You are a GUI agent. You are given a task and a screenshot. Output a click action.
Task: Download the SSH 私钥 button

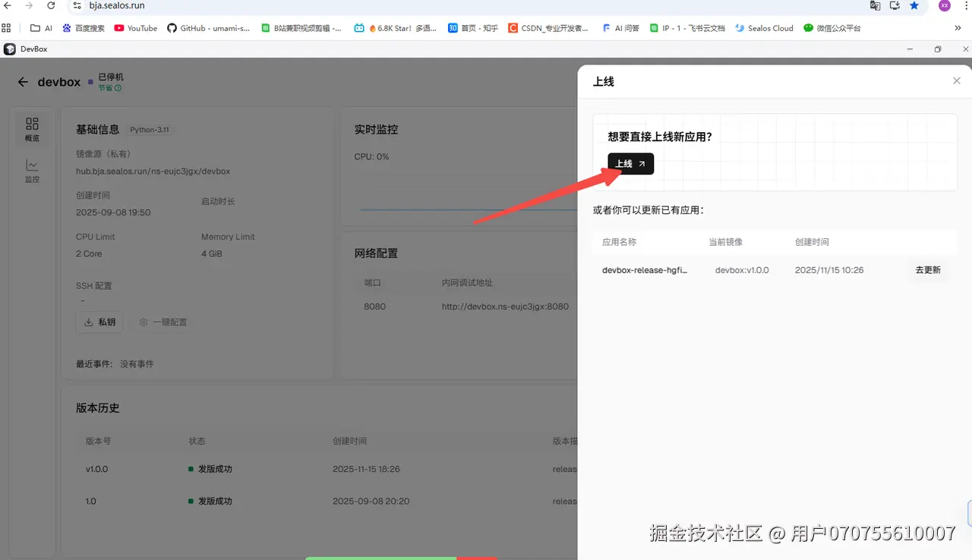pos(99,322)
